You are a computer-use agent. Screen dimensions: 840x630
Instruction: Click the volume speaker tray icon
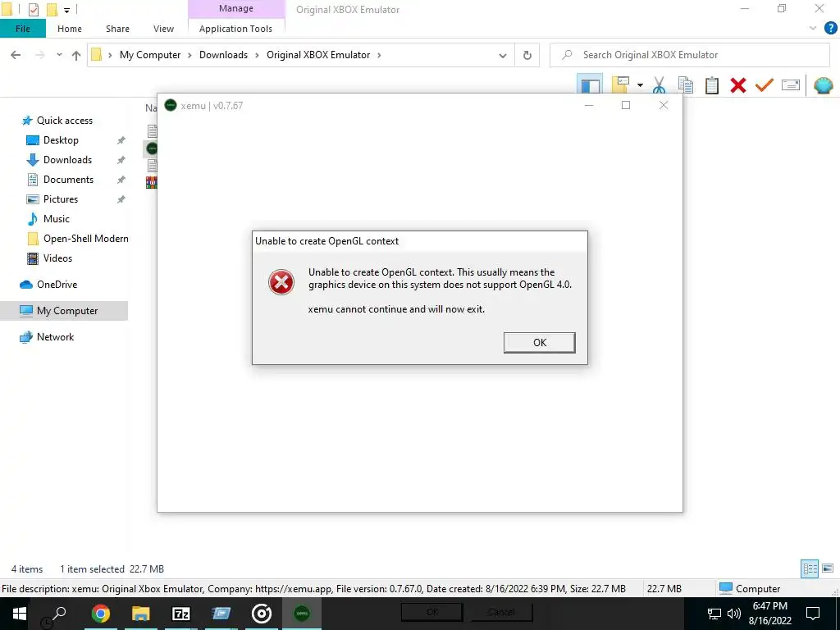pyautogui.click(x=733, y=614)
